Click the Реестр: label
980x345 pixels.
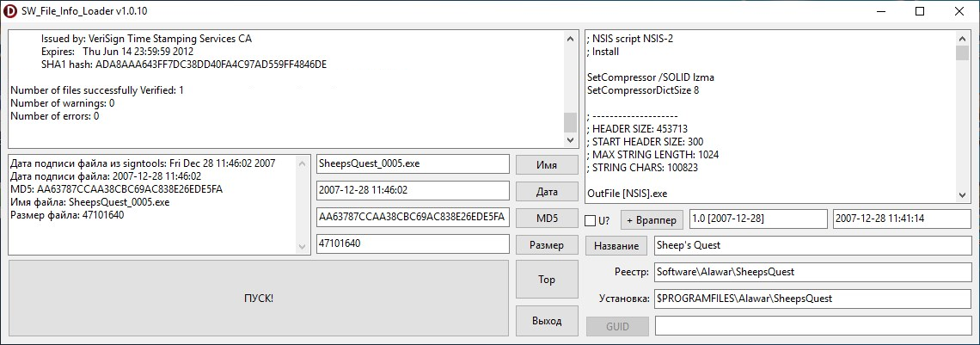pos(632,272)
